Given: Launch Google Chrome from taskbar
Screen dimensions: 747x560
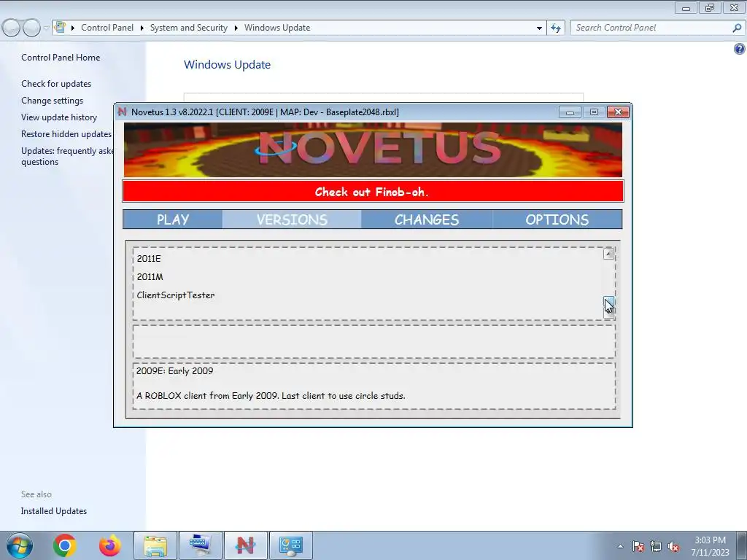Looking at the screenshot, I should [65, 545].
